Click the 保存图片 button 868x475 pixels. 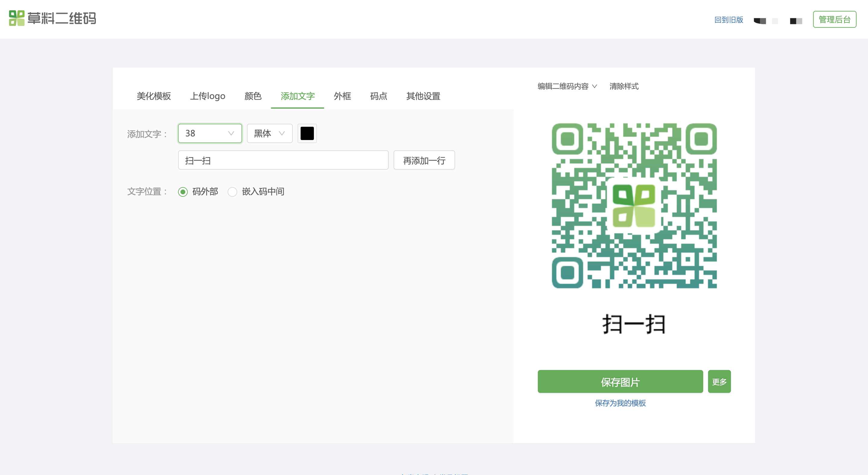click(620, 381)
